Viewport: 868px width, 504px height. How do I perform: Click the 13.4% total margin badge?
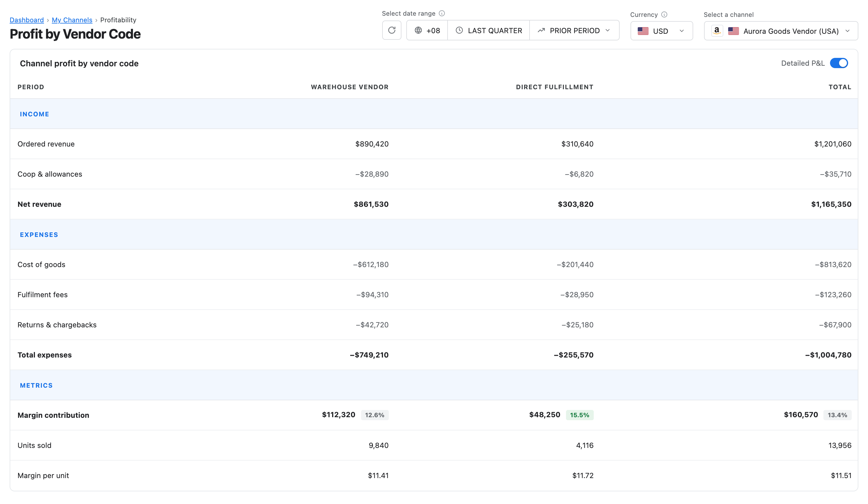837,415
